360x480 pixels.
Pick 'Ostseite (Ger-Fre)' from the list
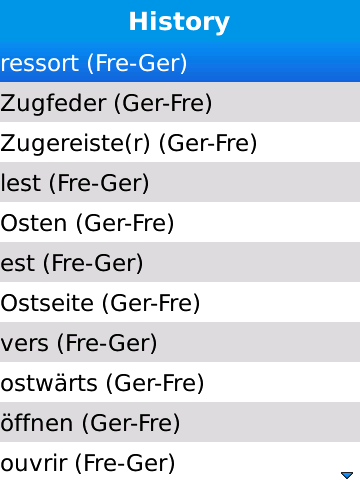180,302
